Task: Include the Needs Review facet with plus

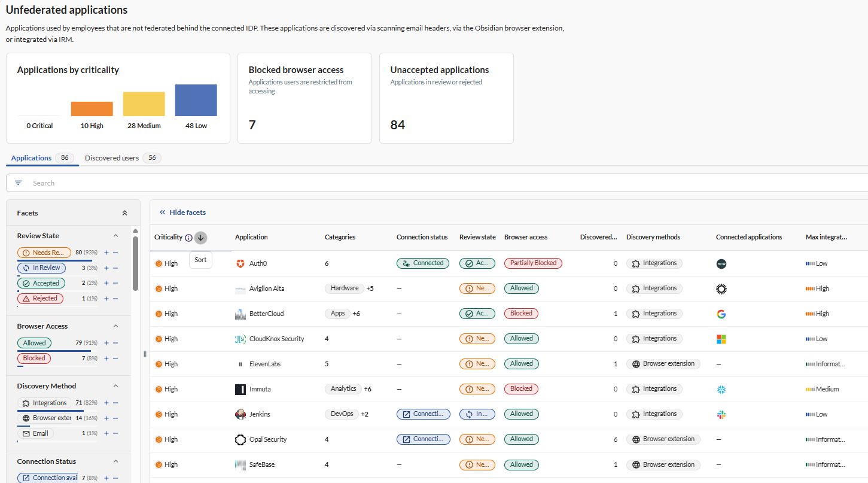Action: tap(106, 253)
